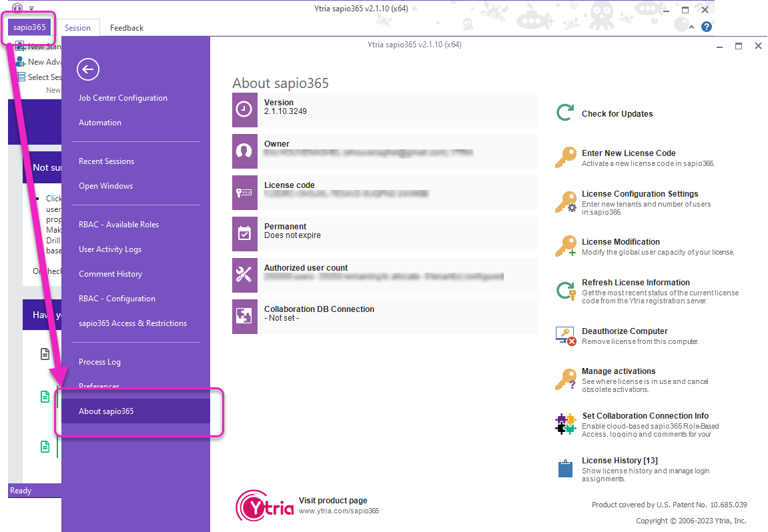Click the Owner headset icon

(x=244, y=151)
